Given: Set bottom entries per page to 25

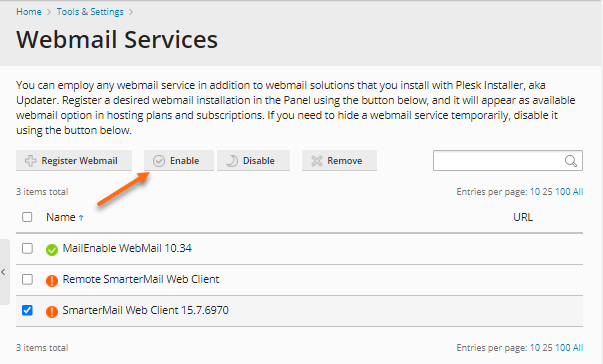Looking at the screenshot, I should pos(547,348).
